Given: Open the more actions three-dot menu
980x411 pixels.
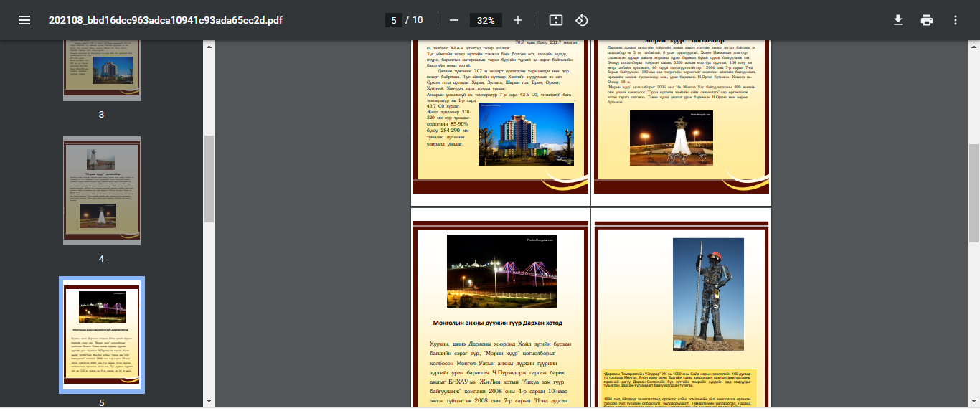Looking at the screenshot, I should pos(956,20).
